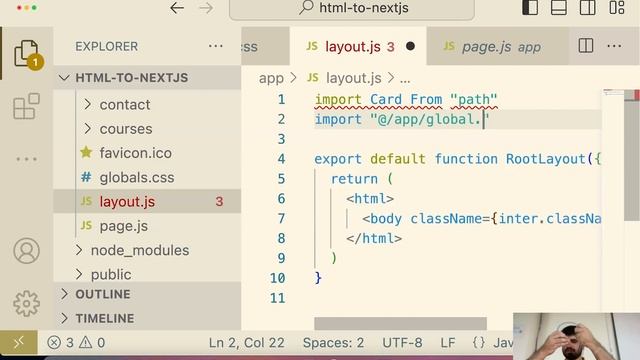The image size is (640, 360).
Task: Open page.js in the explorer
Action: pyautogui.click(x=147, y=226)
